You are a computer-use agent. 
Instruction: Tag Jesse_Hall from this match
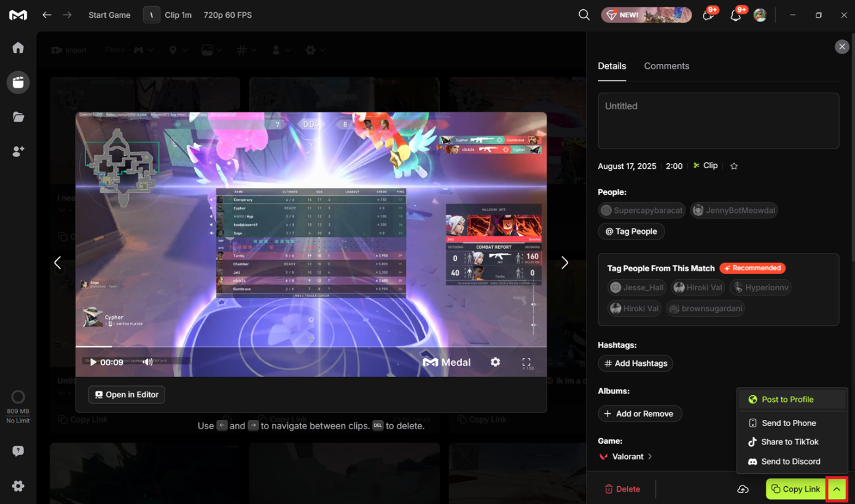click(637, 287)
